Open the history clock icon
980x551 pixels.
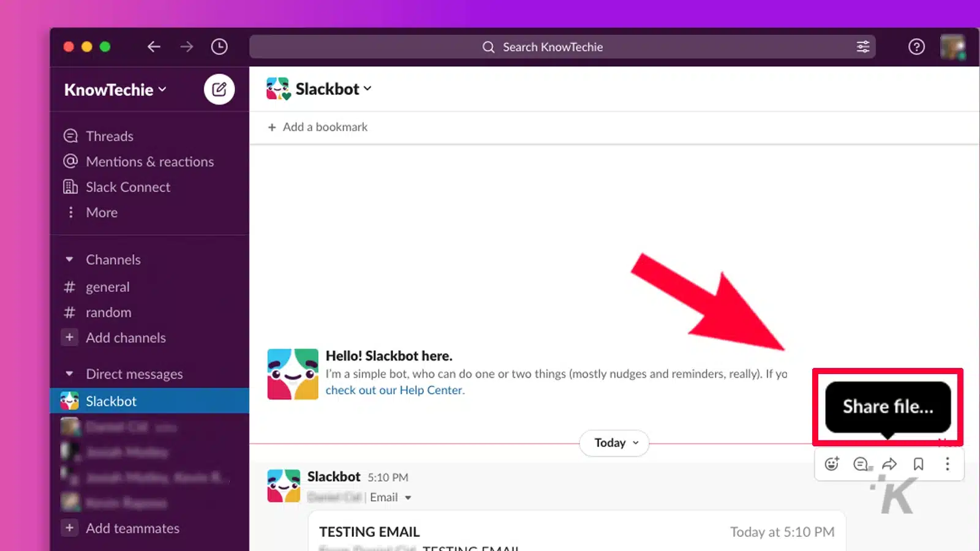coord(219,47)
